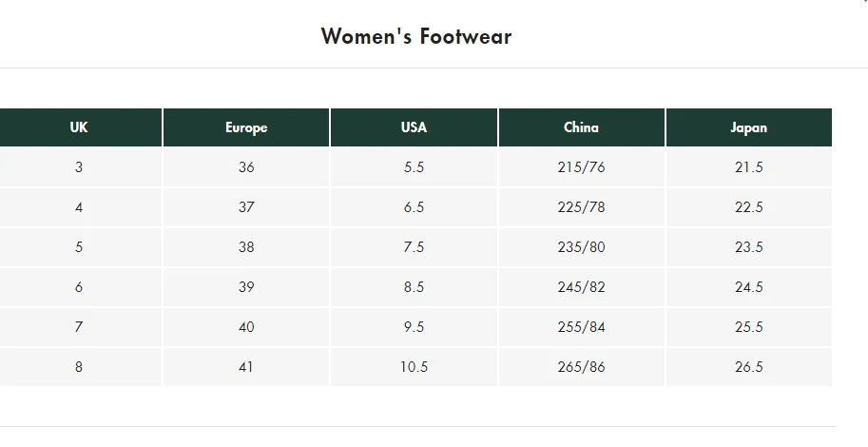868x447 pixels.
Task: Click the UK column header
Action: point(79,127)
